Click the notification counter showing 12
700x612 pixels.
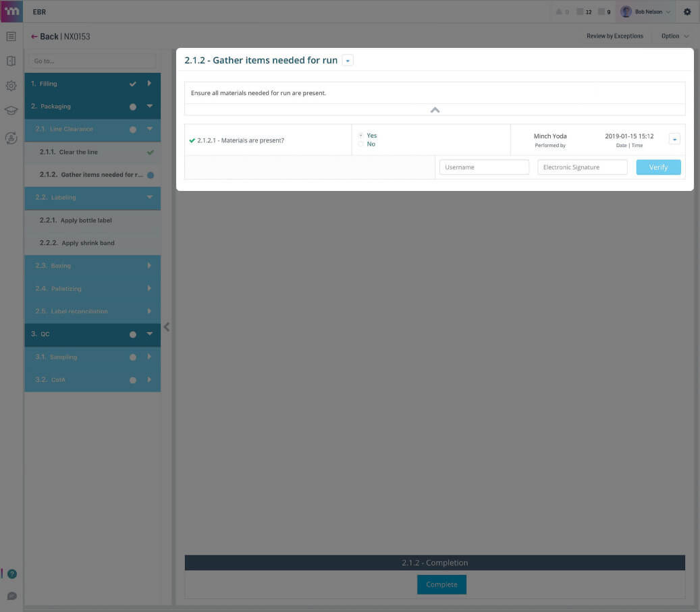click(584, 11)
